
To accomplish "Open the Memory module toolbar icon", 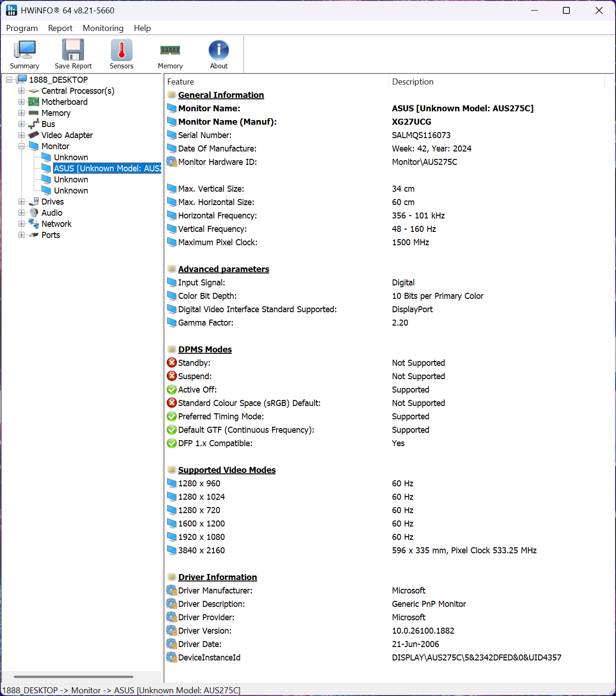I will [170, 50].
